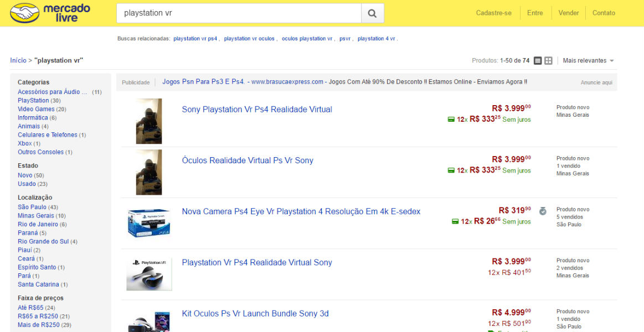Screen dimensions: 644x332
Task: Filter by location São Paulo
Action: (x=32, y=207)
